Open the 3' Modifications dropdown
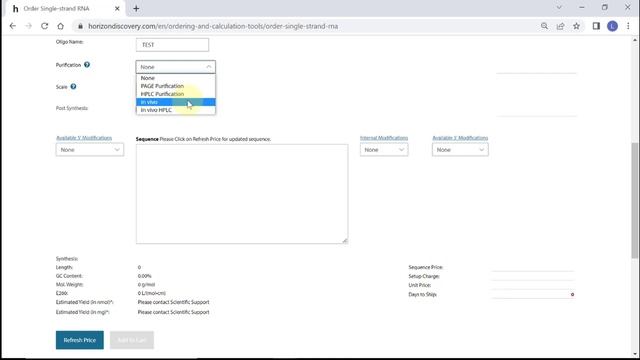 pos(460,150)
